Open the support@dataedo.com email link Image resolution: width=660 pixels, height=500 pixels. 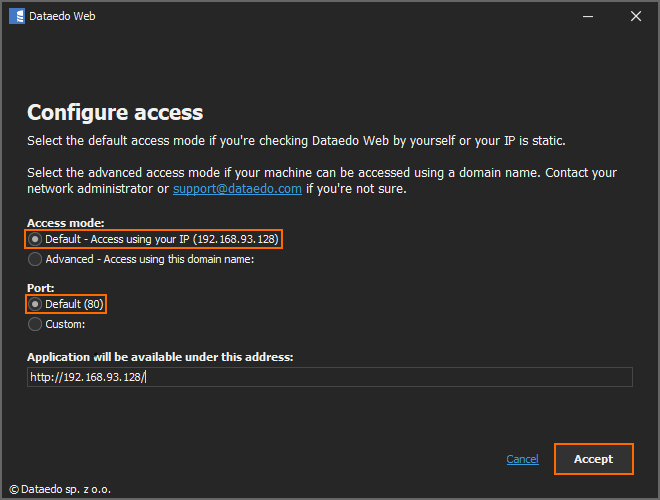pyautogui.click(x=237, y=189)
